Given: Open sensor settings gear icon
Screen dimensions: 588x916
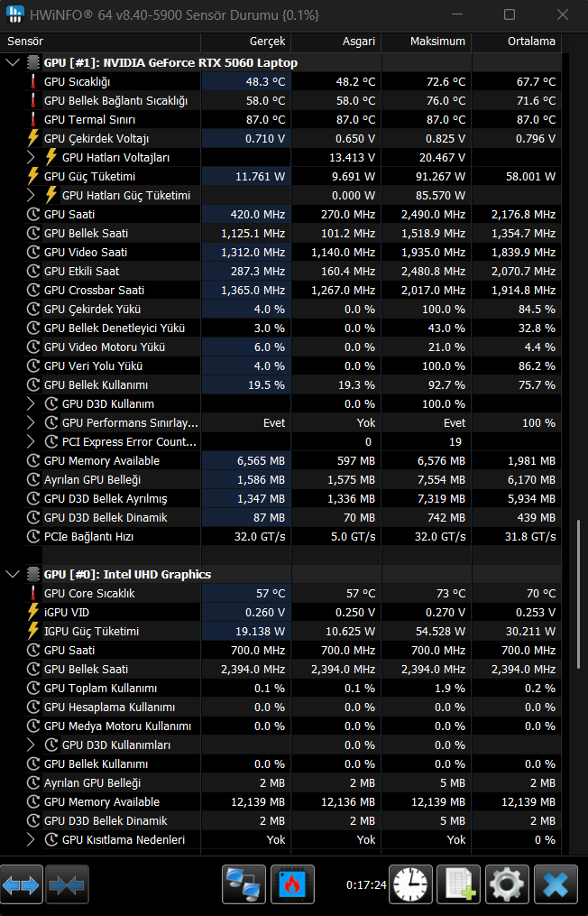Looking at the screenshot, I should tap(507, 884).
